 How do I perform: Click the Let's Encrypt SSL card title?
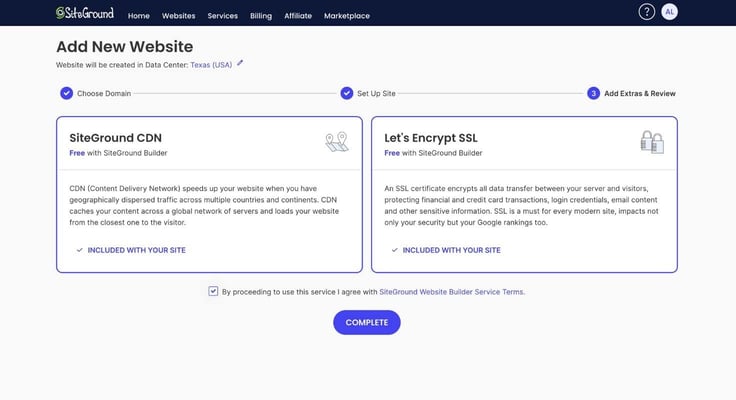coord(431,138)
